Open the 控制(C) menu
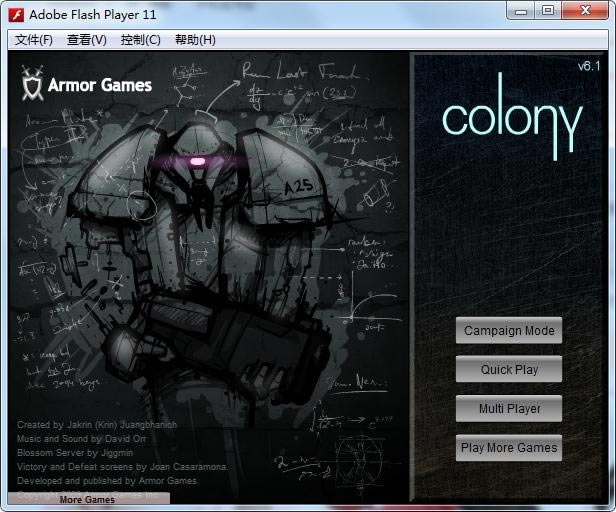 (x=140, y=40)
